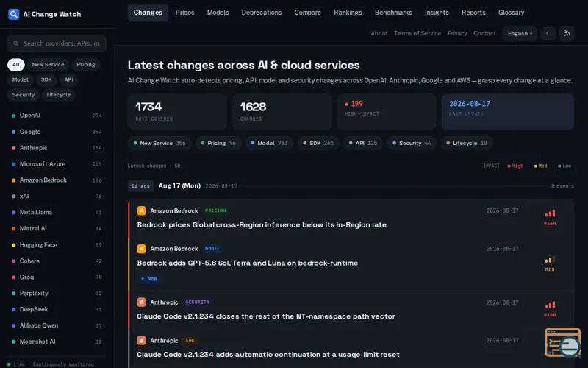Image resolution: width=588 pixels, height=368 pixels.
Task: Click the floating terminal assistant icon
Action: click(x=563, y=342)
